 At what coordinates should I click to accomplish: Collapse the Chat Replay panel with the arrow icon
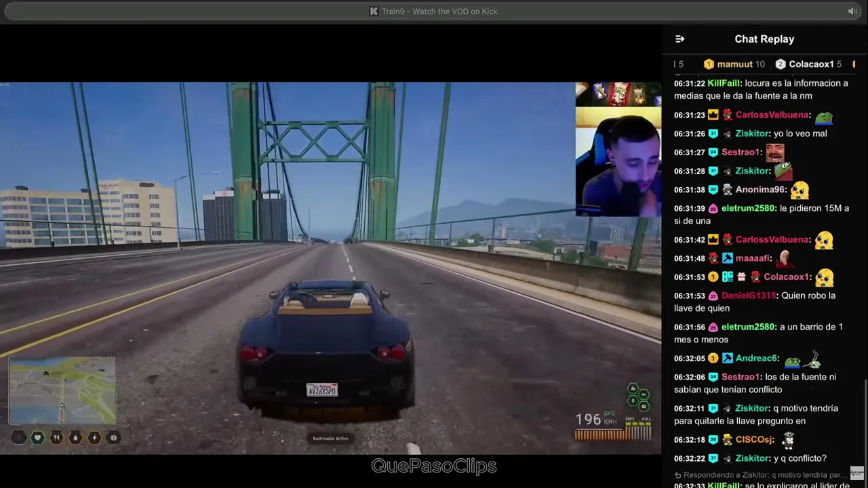(679, 39)
